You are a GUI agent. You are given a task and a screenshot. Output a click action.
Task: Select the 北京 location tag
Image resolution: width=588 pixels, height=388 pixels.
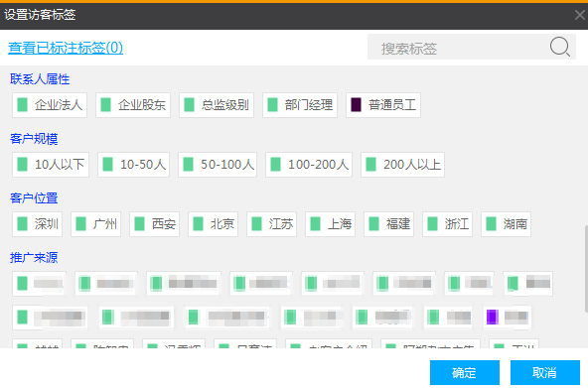(x=213, y=224)
